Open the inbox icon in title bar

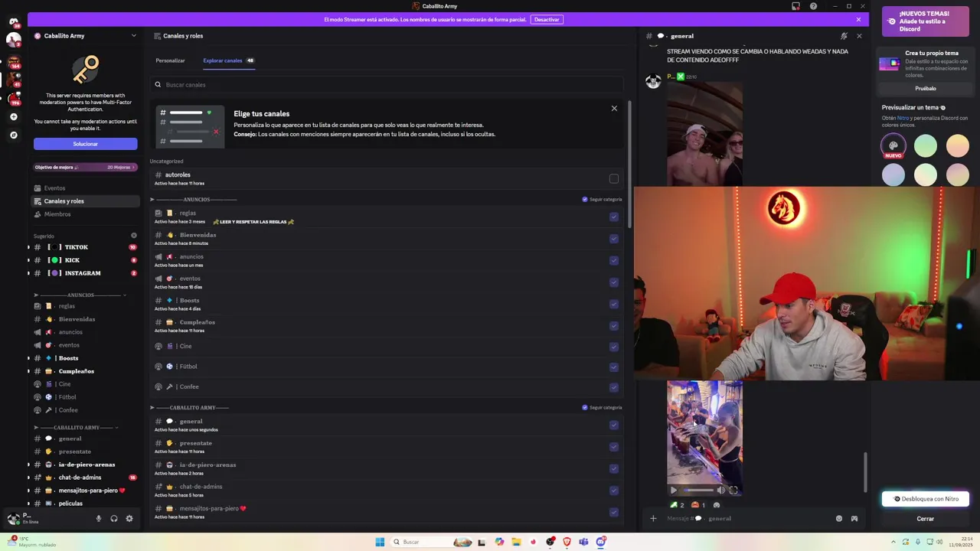coord(795,6)
